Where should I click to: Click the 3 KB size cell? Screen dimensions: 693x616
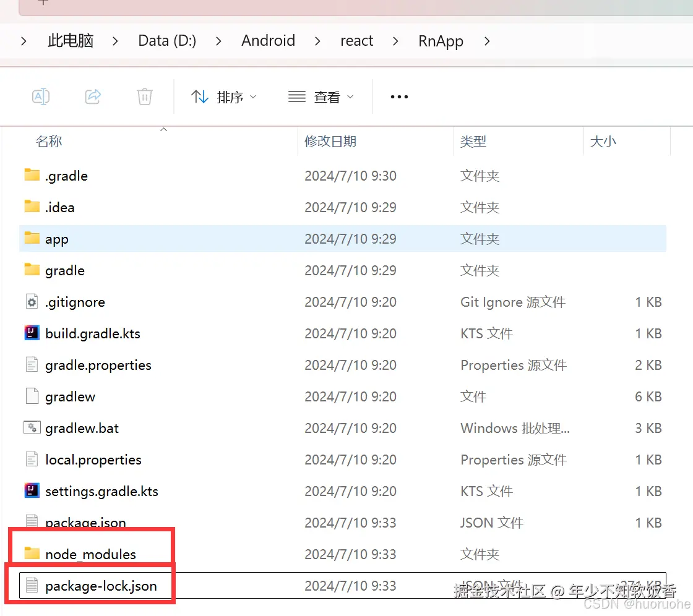pos(648,428)
